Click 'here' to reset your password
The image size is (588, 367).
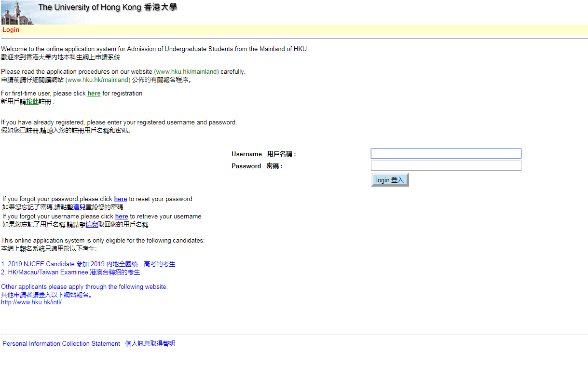[120, 199]
